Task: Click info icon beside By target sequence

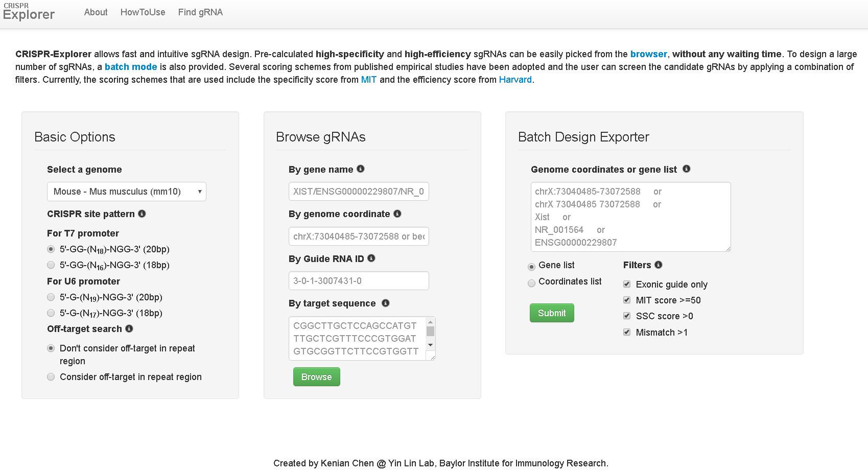Action: (x=386, y=303)
